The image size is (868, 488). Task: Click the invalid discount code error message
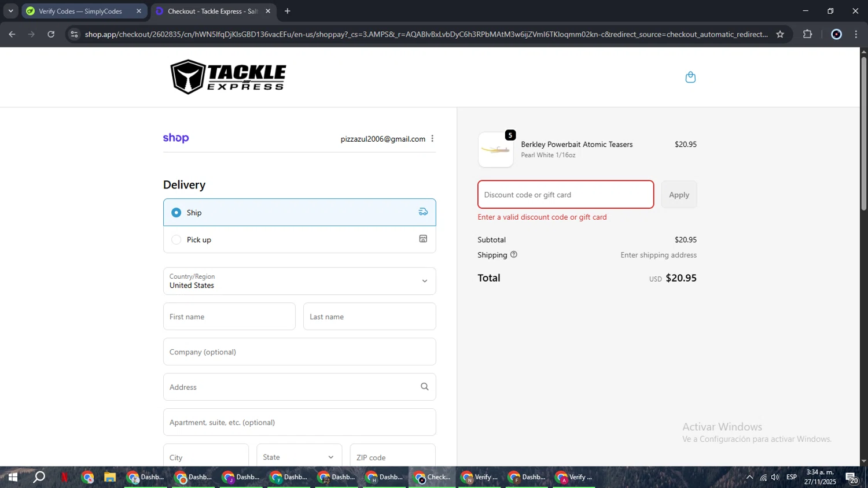542,217
